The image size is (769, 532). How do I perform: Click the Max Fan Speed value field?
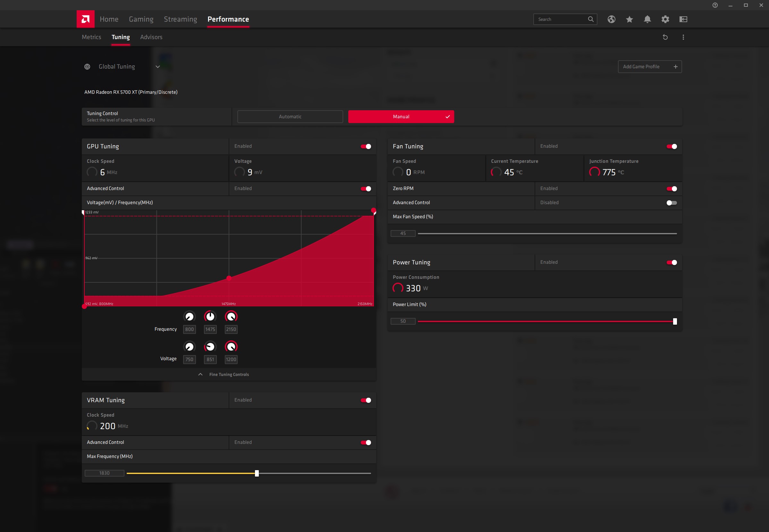403,234
